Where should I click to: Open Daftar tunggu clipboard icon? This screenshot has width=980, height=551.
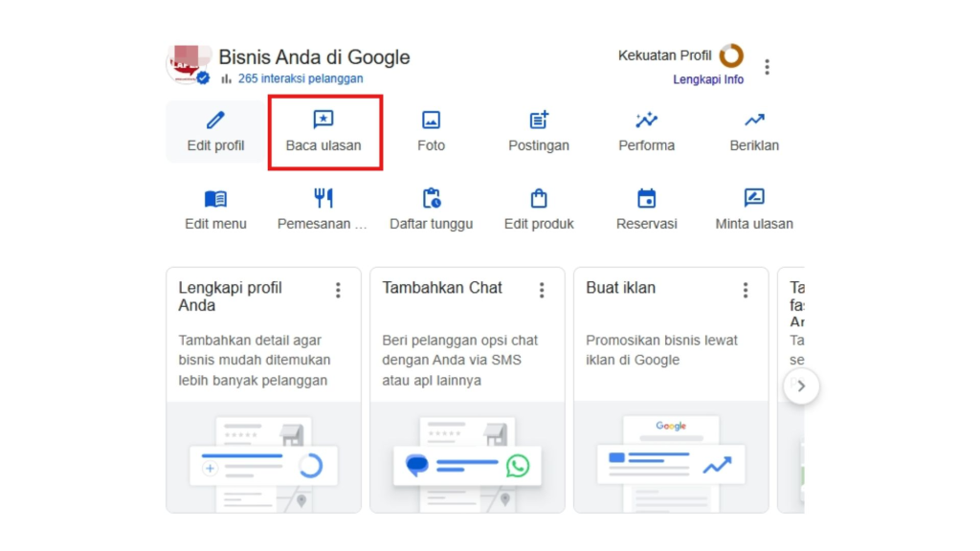click(x=432, y=199)
